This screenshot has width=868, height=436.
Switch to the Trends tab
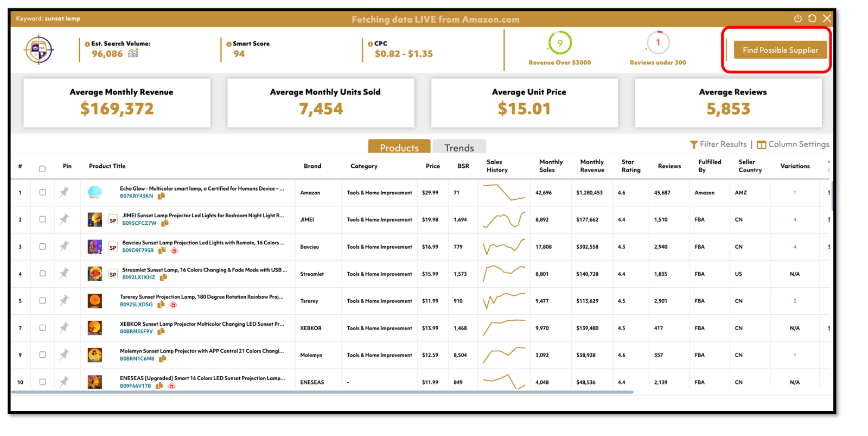click(x=459, y=148)
